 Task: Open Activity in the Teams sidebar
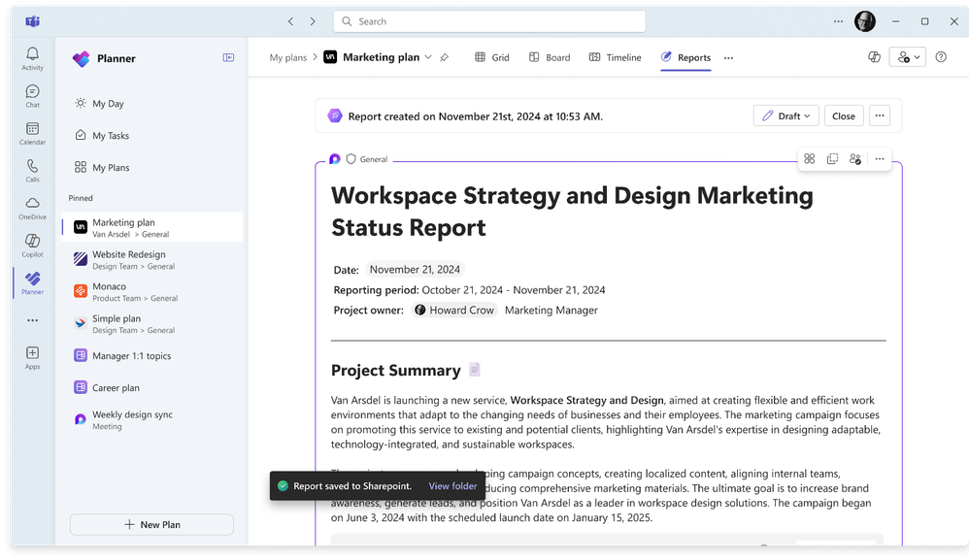point(32,58)
